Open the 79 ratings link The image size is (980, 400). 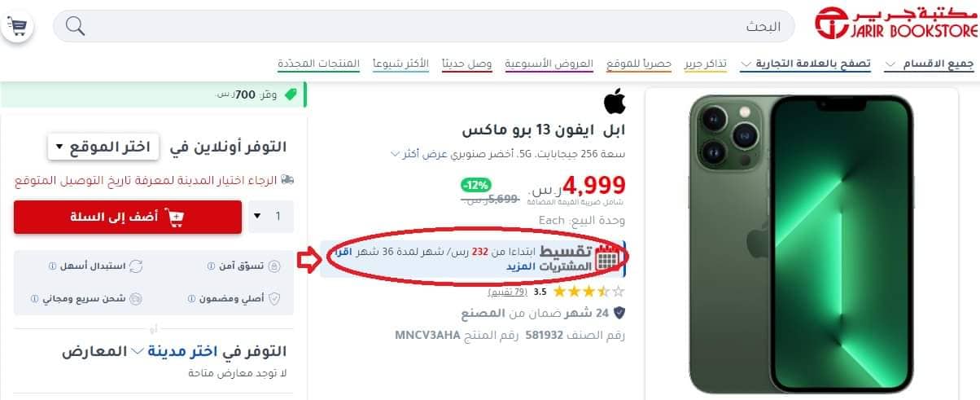508,292
